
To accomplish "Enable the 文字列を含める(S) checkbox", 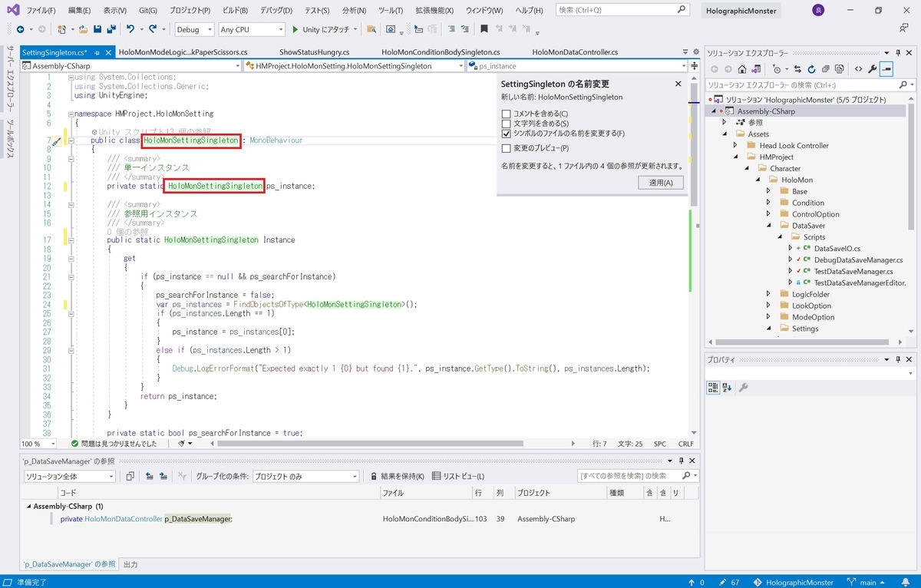I will click(x=506, y=124).
